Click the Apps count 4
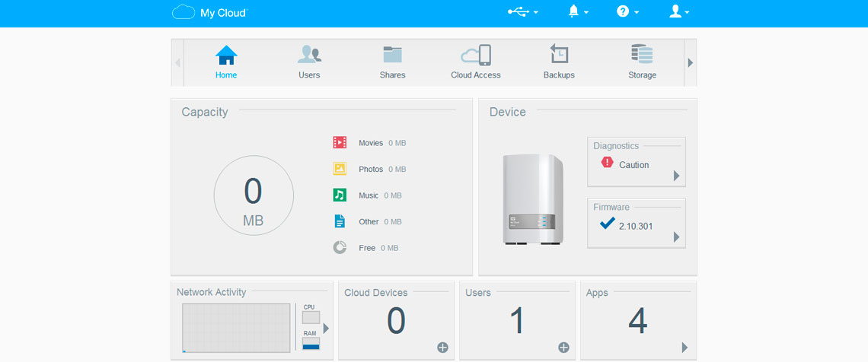Screen dimensions: 868x362 (x=638, y=320)
